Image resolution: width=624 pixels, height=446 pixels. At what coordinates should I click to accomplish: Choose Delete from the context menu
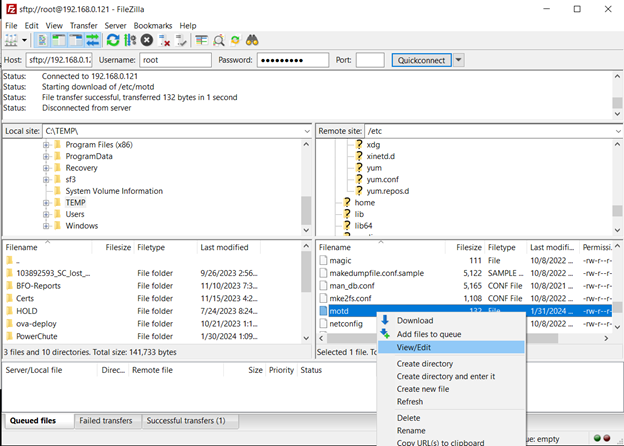point(450,418)
